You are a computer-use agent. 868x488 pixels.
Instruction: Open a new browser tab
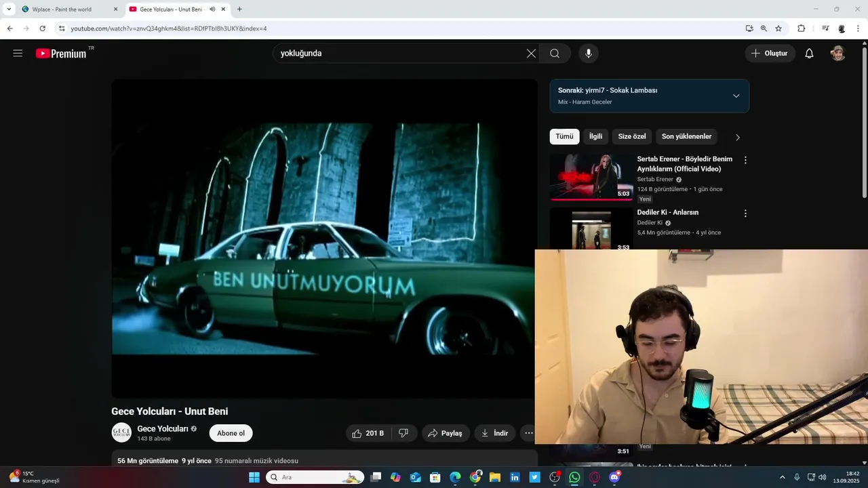pos(239,9)
